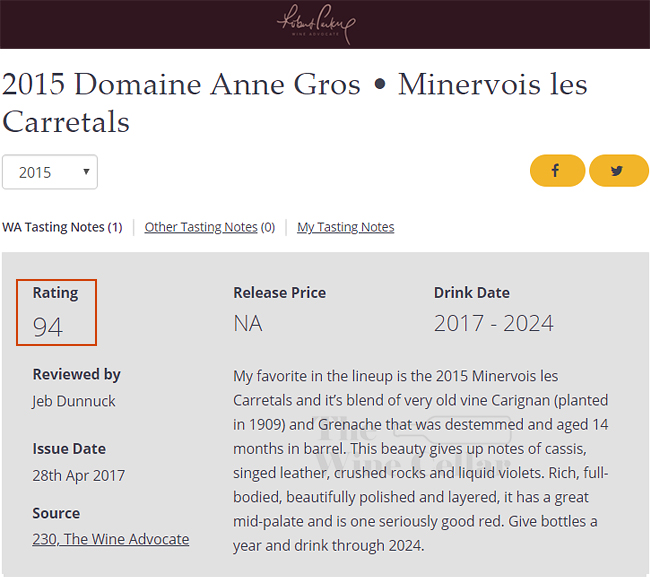Open source link 230, The Wine Advocate
Viewport: 650px width, 577px height.
111,539
